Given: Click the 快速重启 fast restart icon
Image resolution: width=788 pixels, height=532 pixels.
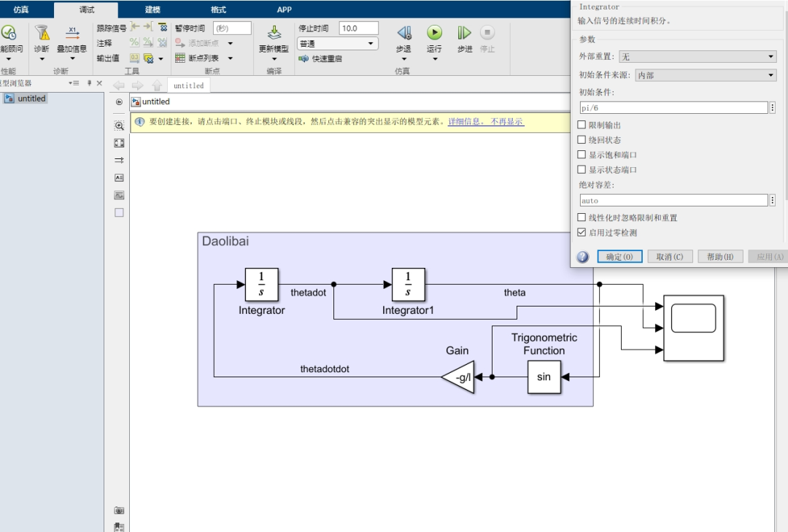Looking at the screenshot, I should pos(304,59).
